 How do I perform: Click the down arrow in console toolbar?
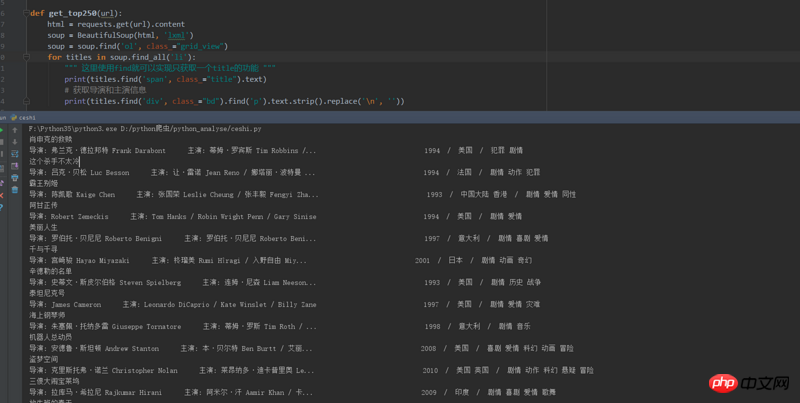pos(15,141)
